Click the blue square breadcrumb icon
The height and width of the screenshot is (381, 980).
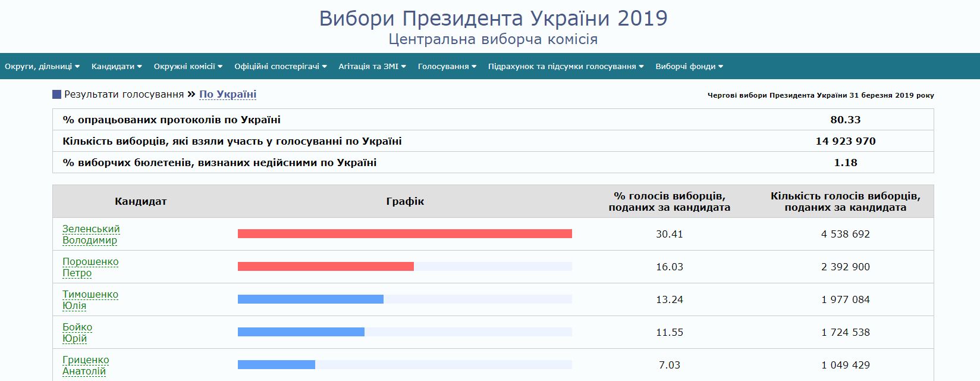pos(57,95)
